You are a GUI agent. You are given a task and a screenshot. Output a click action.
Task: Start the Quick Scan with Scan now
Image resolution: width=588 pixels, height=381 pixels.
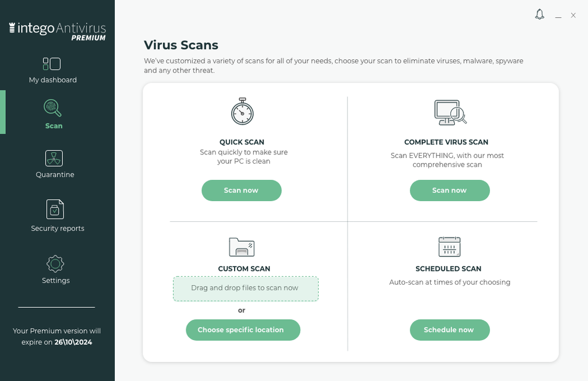click(241, 190)
